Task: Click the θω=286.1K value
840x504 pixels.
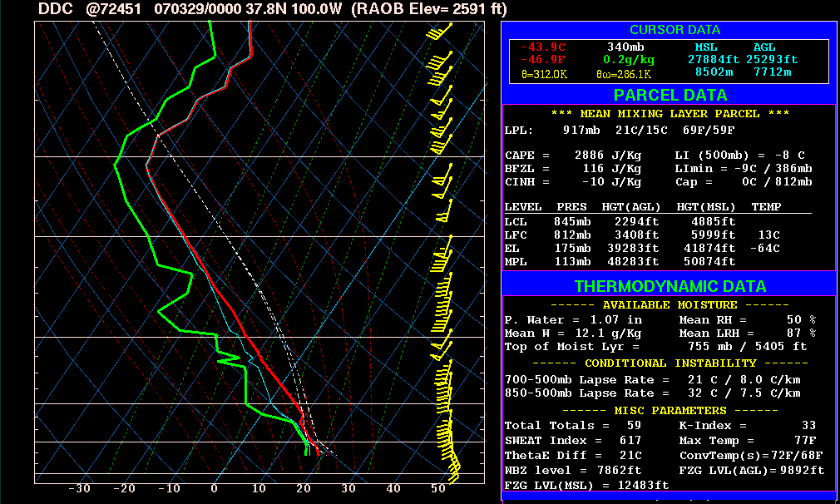Action: pos(624,75)
